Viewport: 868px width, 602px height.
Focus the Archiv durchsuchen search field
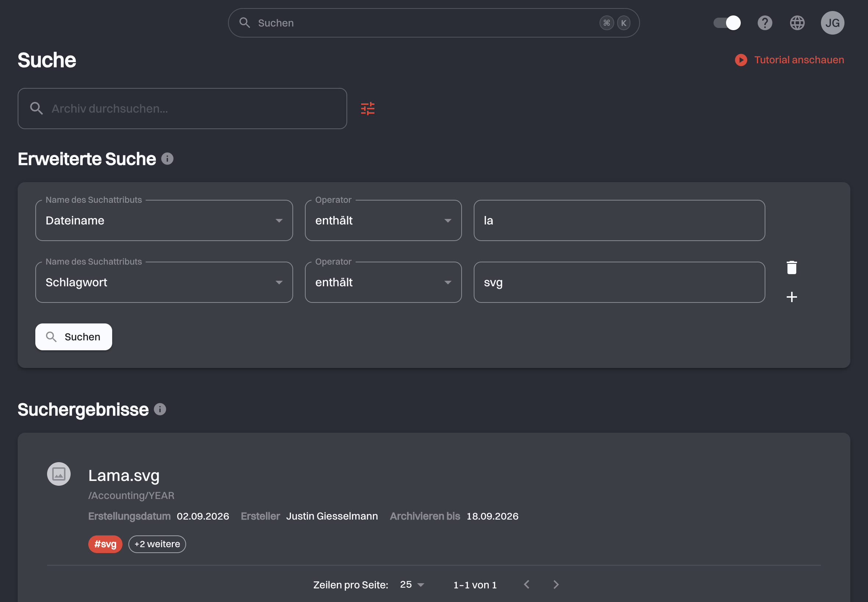coord(182,109)
